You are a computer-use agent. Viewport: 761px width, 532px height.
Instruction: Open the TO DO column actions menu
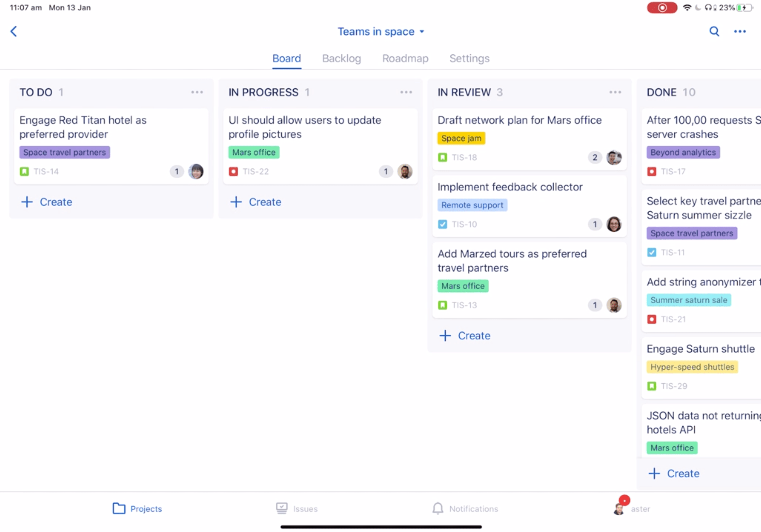tap(197, 92)
